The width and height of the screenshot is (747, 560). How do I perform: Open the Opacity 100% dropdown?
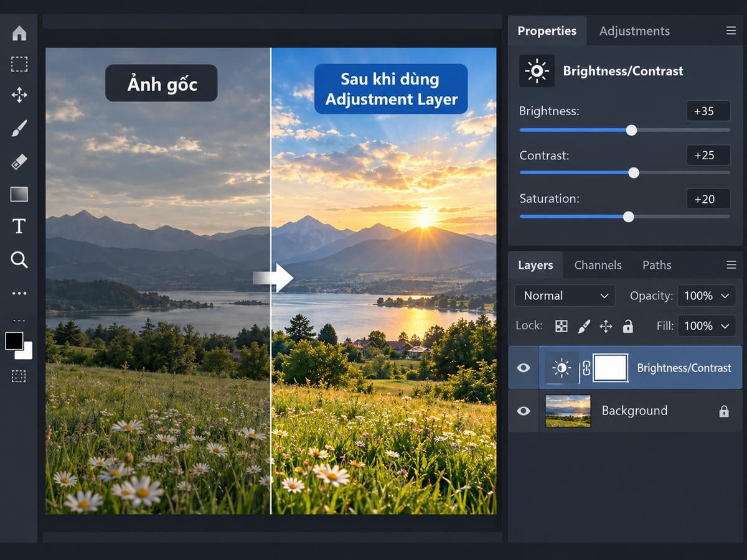[707, 296]
